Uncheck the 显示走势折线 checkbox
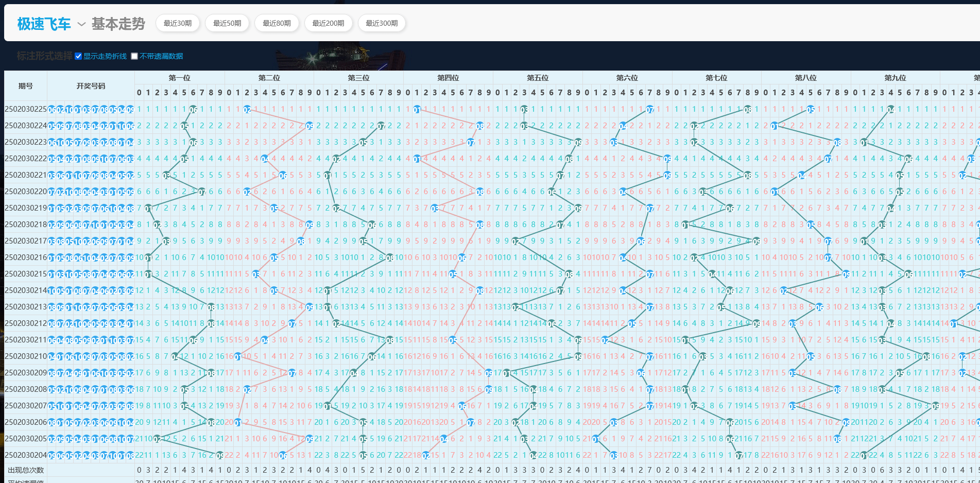 point(78,56)
